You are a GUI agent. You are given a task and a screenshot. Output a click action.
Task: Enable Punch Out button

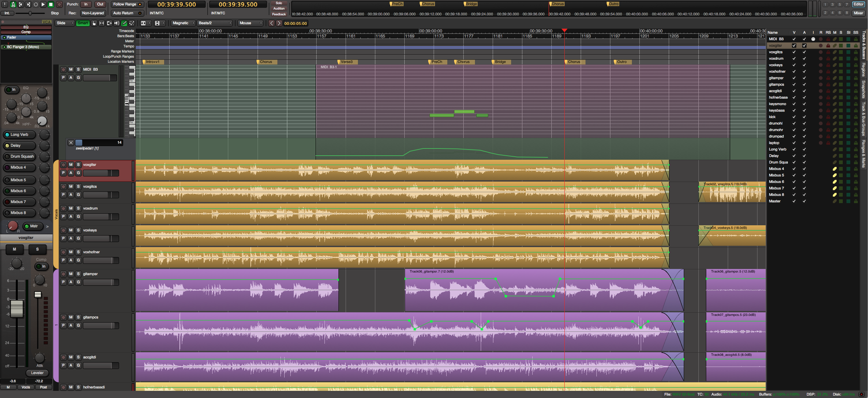click(x=100, y=4)
